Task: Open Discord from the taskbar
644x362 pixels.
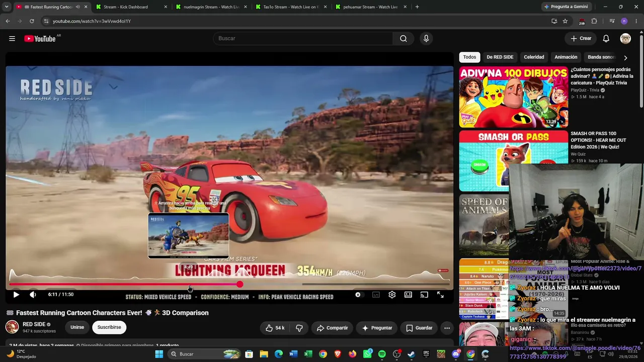Action: [x=456, y=354]
